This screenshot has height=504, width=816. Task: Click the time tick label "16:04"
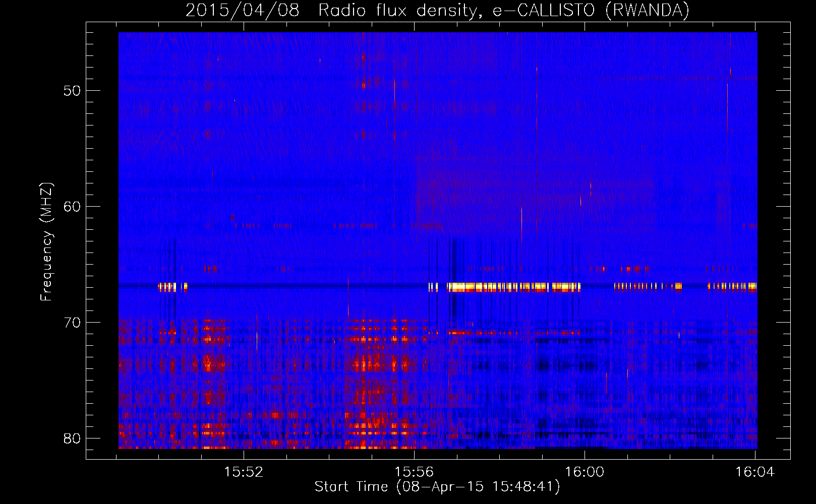point(755,472)
